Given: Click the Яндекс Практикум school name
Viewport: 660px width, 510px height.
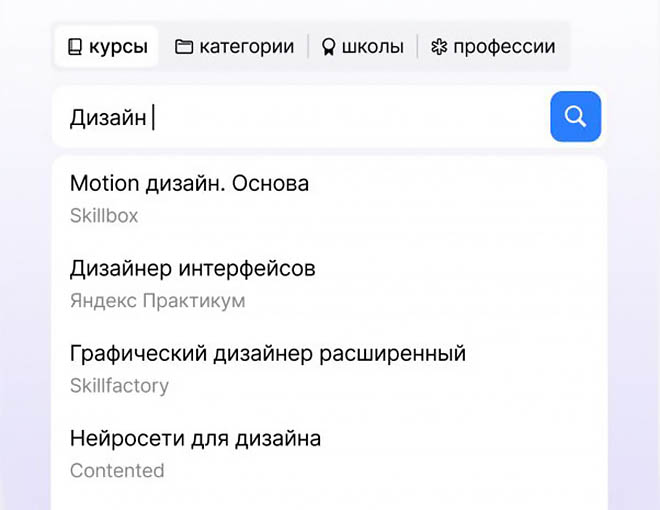Looking at the screenshot, I should 157,300.
